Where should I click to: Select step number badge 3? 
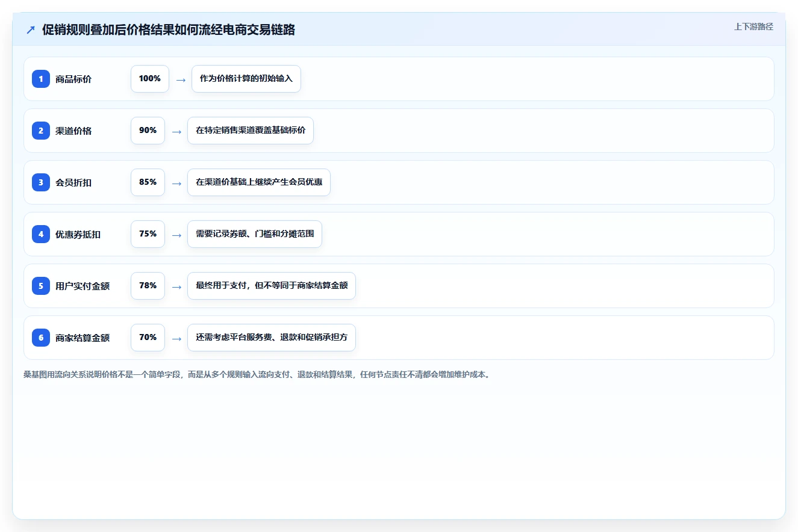pyautogui.click(x=41, y=182)
